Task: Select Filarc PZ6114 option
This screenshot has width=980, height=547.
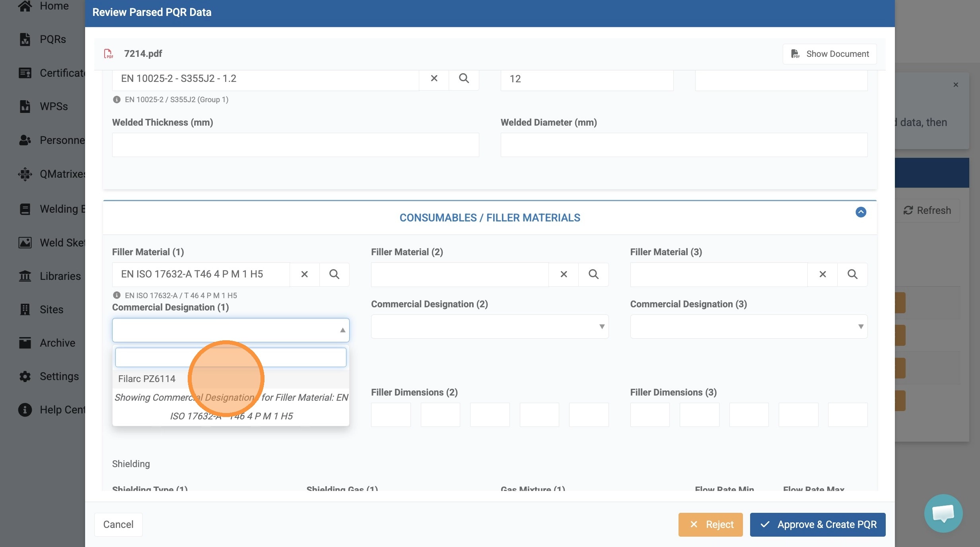Action: click(x=231, y=379)
